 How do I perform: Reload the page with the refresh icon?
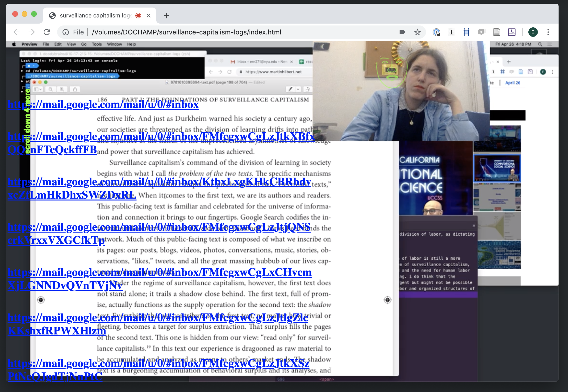(47, 32)
